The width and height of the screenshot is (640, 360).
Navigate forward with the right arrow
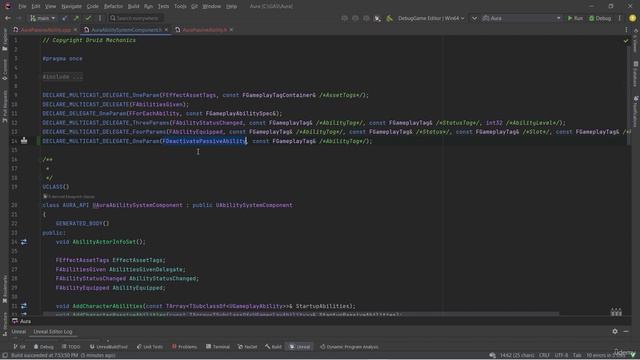tap(18, 18)
